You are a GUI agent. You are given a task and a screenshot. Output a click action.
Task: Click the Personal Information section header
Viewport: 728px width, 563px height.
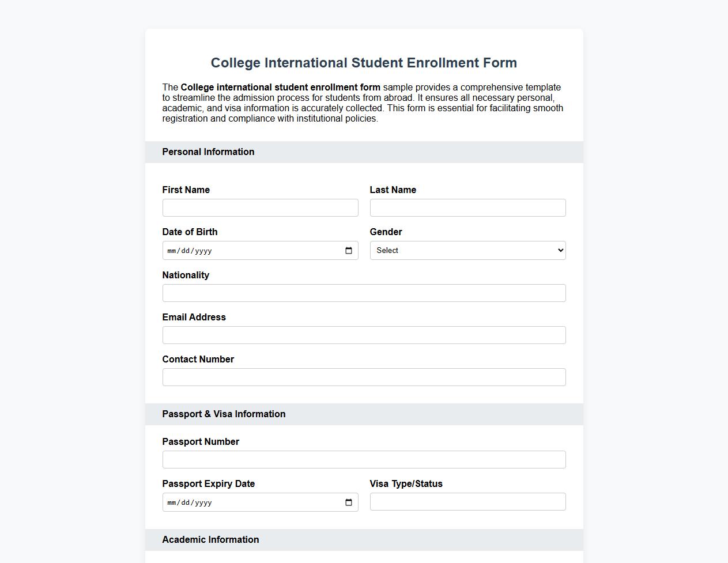(x=208, y=152)
